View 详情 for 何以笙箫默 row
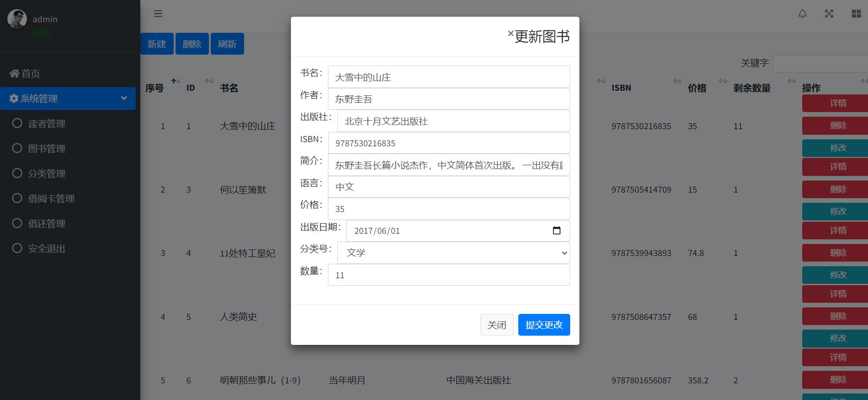 pyautogui.click(x=835, y=167)
